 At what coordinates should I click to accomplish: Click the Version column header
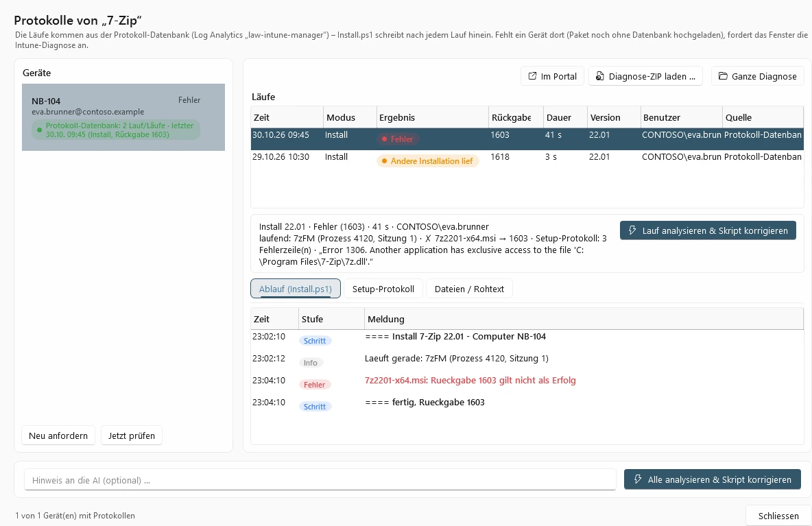(x=614, y=117)
